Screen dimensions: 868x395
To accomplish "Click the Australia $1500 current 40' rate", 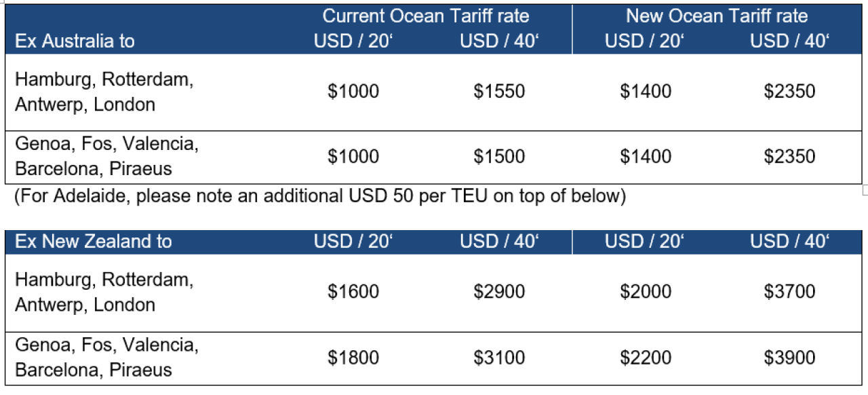I will [x=499, y=156].
